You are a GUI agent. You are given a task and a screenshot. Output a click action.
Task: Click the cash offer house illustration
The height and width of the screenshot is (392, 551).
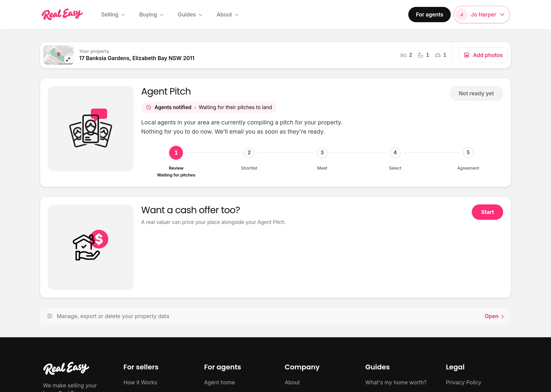[90, 245]
